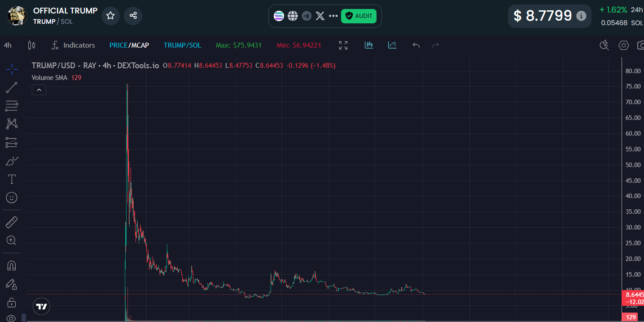The image size is (644, 322).
Task: Open the share options icon
Action: click(133, 16)
